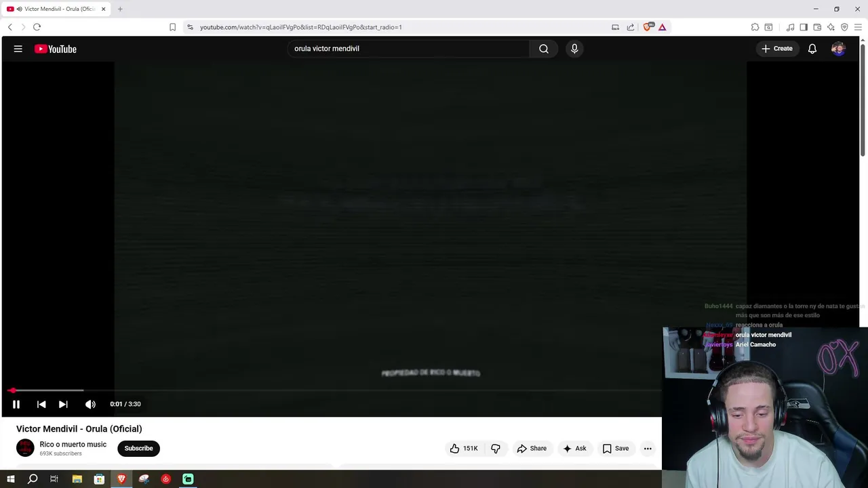Click the address bar URL
Viewport: 868px width, 488px height.
[x=301, y=27]
